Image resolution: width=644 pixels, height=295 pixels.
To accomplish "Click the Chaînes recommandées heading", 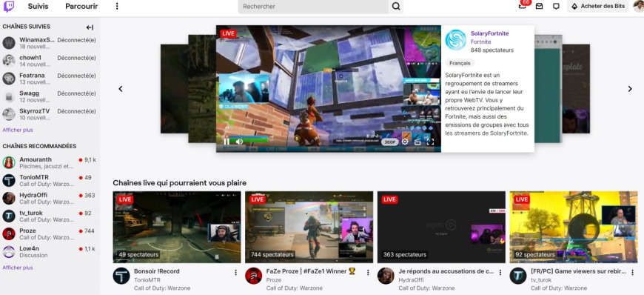I will pos(39,146).
